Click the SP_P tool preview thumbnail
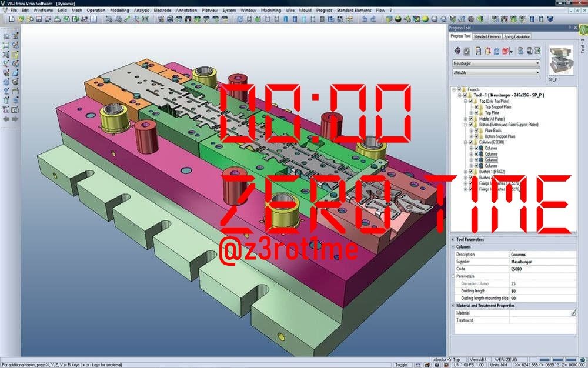Image resolution: width=588 pixels, height=368 pixels. click(x=562, y=60)
